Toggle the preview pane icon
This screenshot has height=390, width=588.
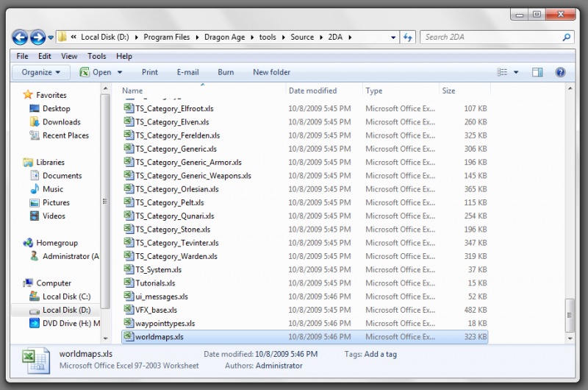537,72
